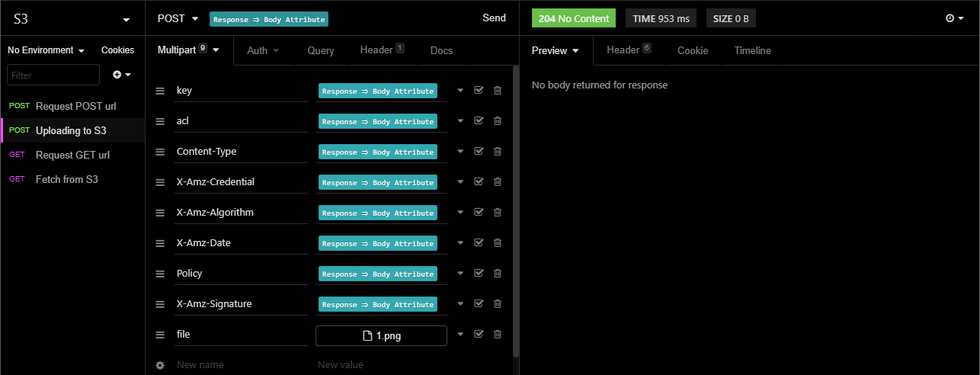Disable the X-Amz-Date parameter checkbox
The width and height of the screenshot is (980, 375).
click(x=479, y=242)
